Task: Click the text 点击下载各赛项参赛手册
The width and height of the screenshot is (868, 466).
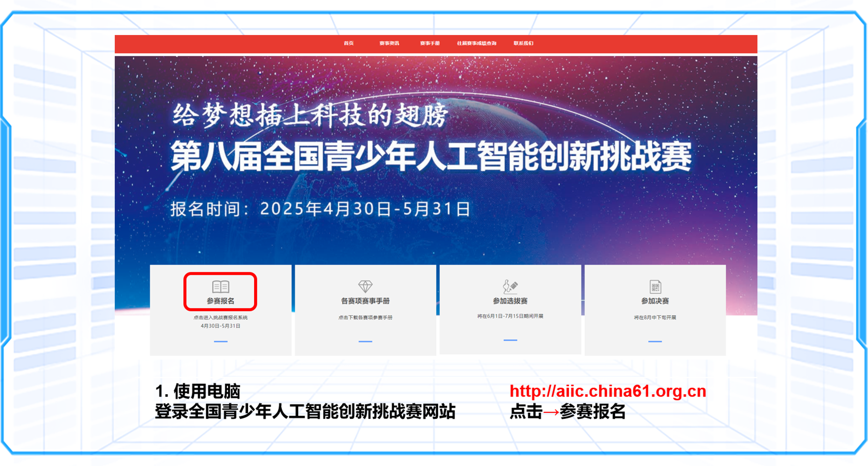Action: click(x=365, y=317)
